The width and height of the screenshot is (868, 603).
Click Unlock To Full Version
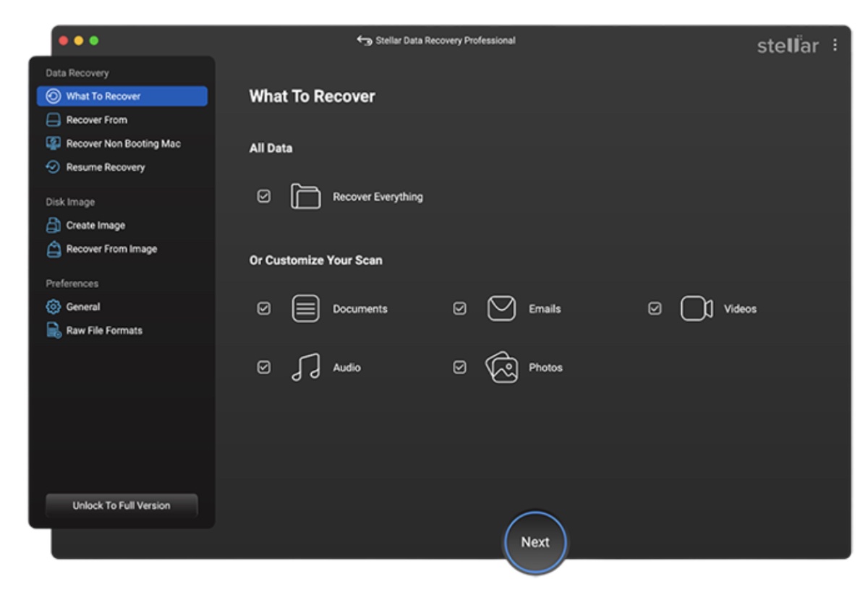tap(121, 505)
